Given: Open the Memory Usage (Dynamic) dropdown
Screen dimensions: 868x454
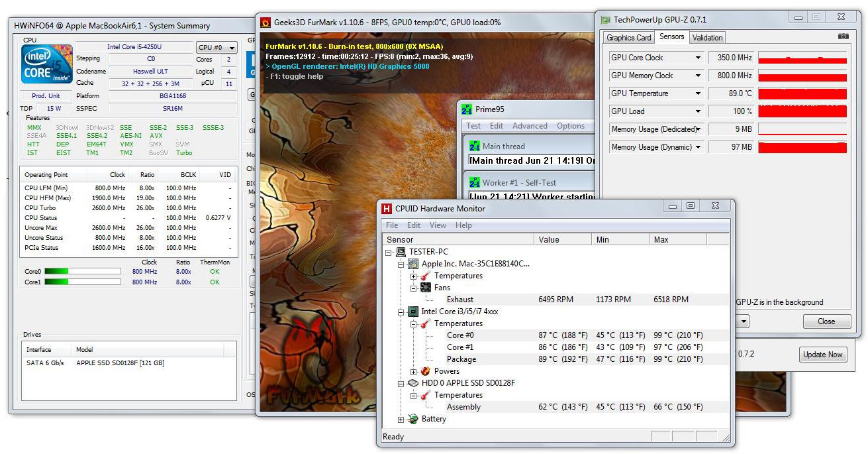Looking at the screenshot, I should pos(698,147).
